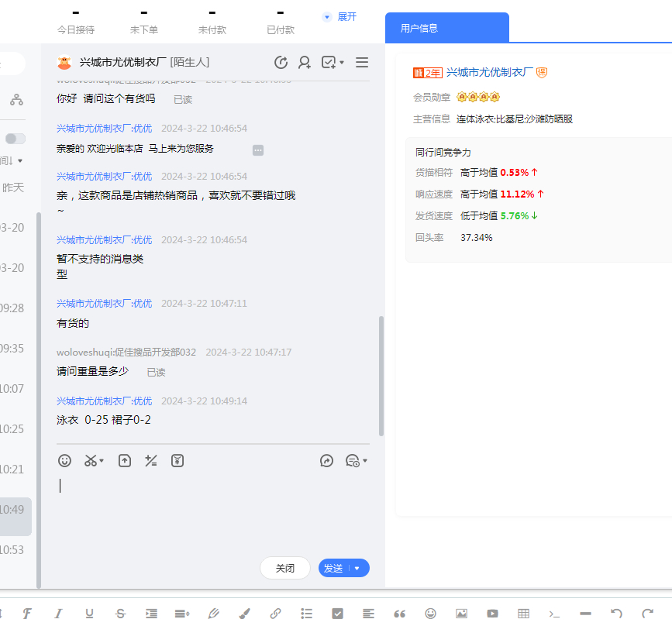The image size is (672, 626).
Task: Click the forward conversation arrow icon
Action: click(x=326, y=461)
